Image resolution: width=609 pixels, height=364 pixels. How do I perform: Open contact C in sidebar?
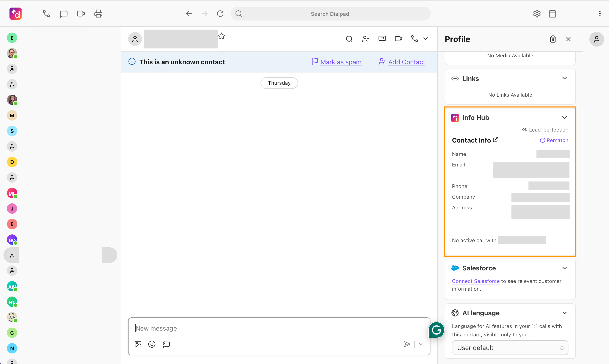pos(12,333)
